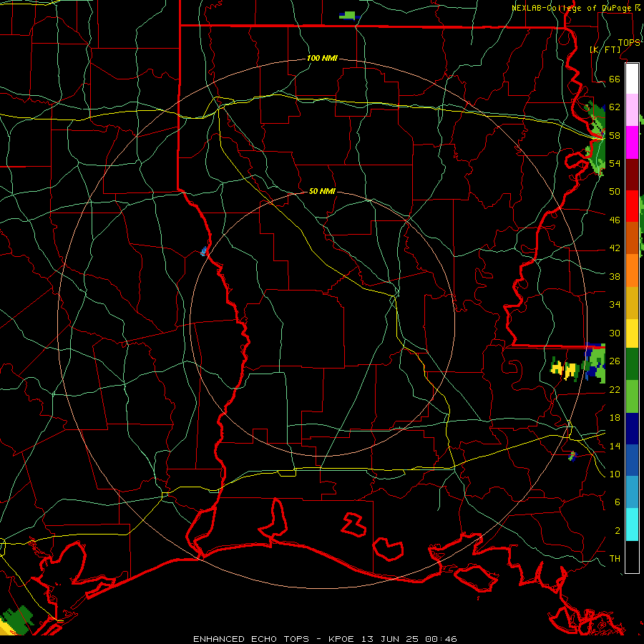Click the dark red legend swatch

tap(632, 174)
